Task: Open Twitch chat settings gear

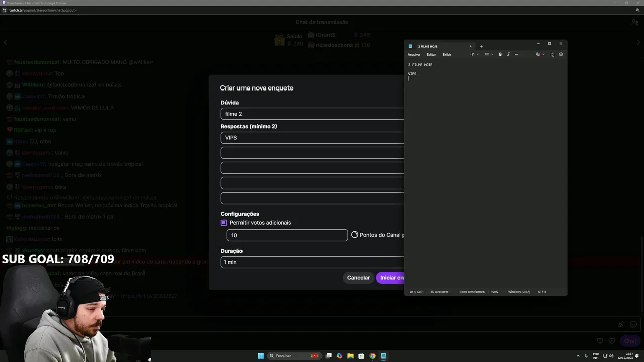Action: (612, 341)
